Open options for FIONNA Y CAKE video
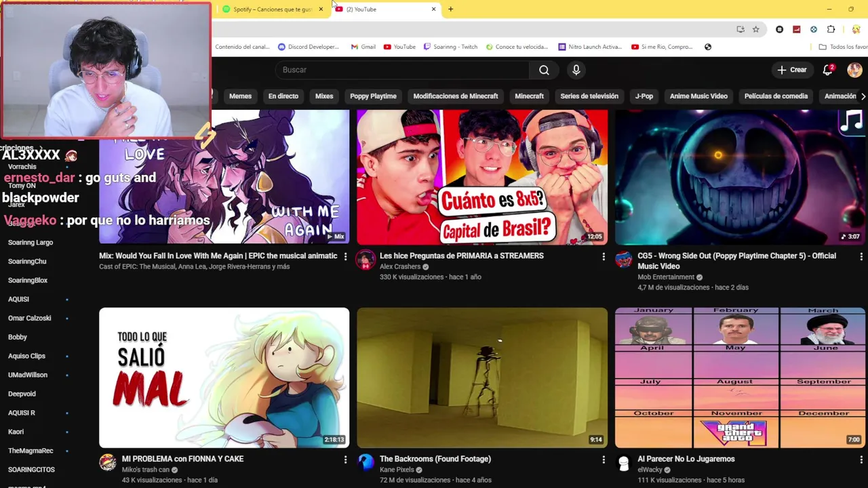 click(x=345, y=460)
